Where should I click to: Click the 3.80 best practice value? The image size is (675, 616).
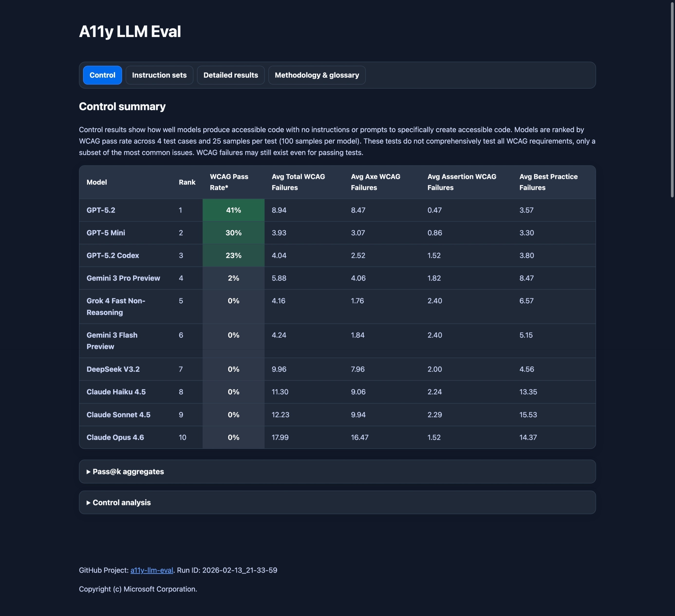(527, 255)
